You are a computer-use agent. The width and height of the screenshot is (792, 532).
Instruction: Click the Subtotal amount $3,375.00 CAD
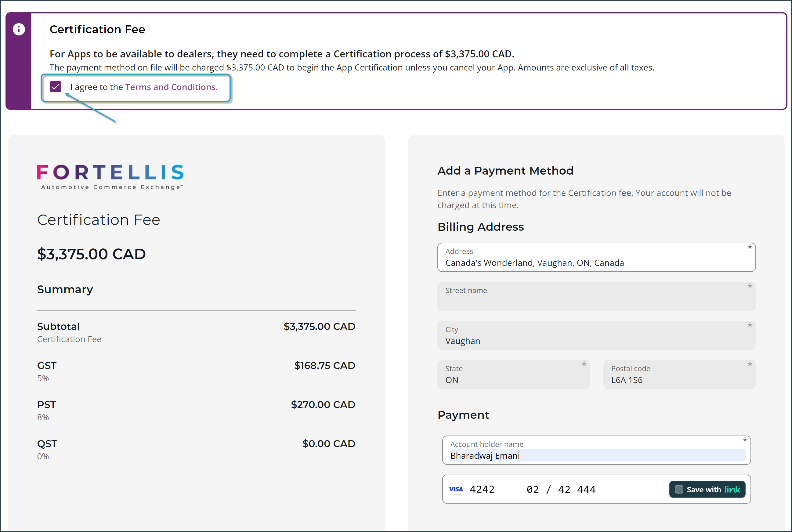(x=319, y=326)
